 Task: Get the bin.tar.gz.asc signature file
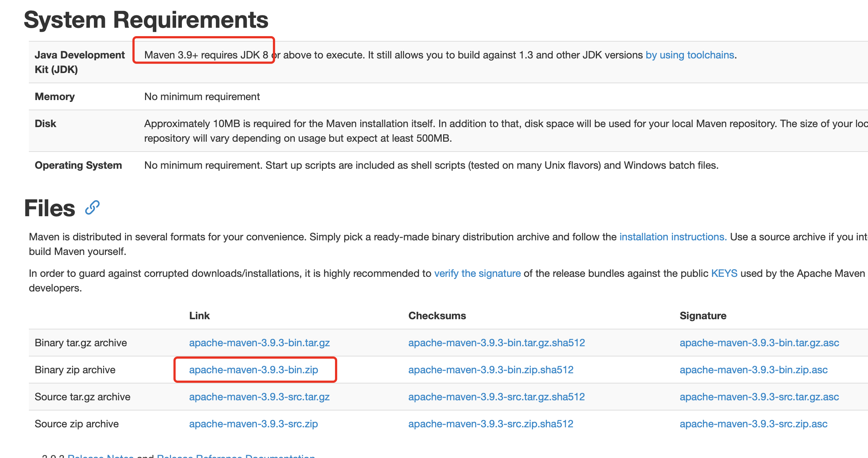759,343
